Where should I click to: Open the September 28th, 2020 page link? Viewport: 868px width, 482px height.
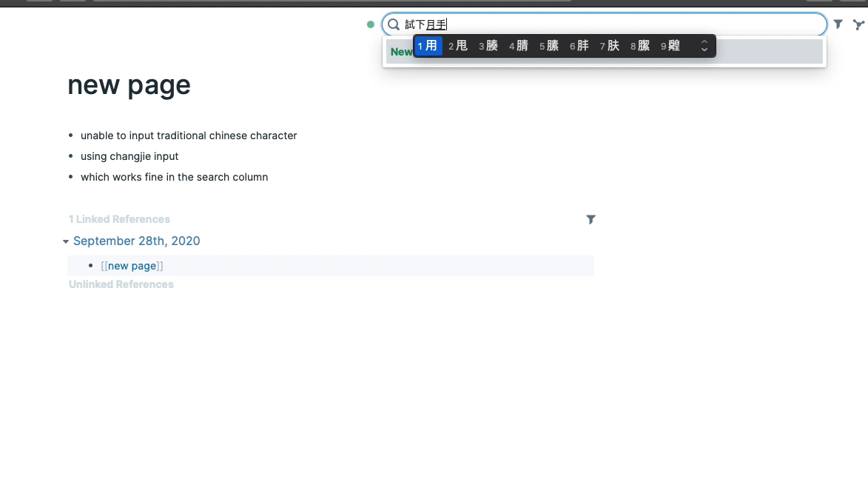(137, 241)
